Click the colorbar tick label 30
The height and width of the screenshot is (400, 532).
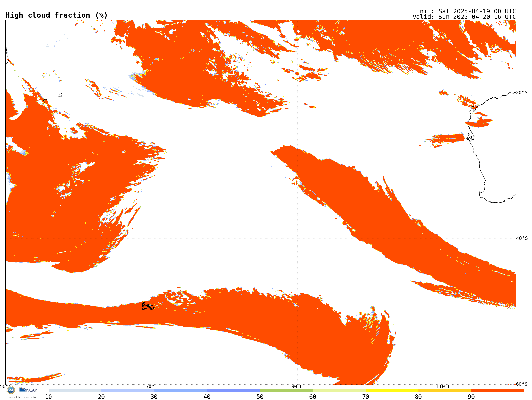(x=154, y=397)
